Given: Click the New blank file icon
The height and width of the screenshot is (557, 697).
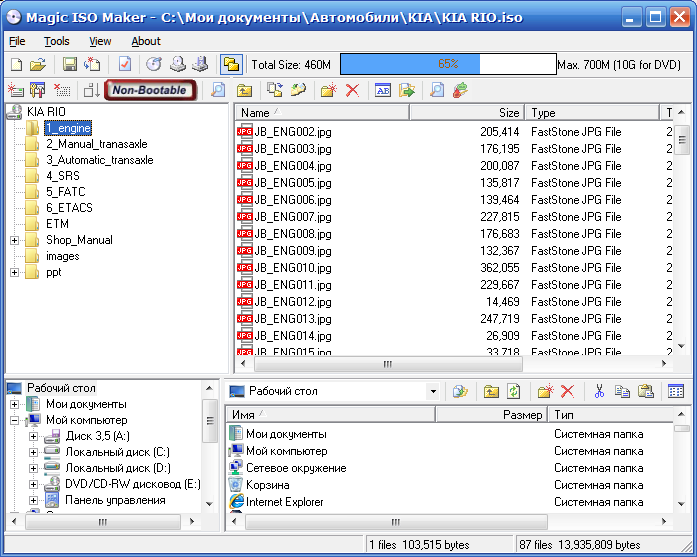Looking at the screenshot, I should (x=16, y=65).
